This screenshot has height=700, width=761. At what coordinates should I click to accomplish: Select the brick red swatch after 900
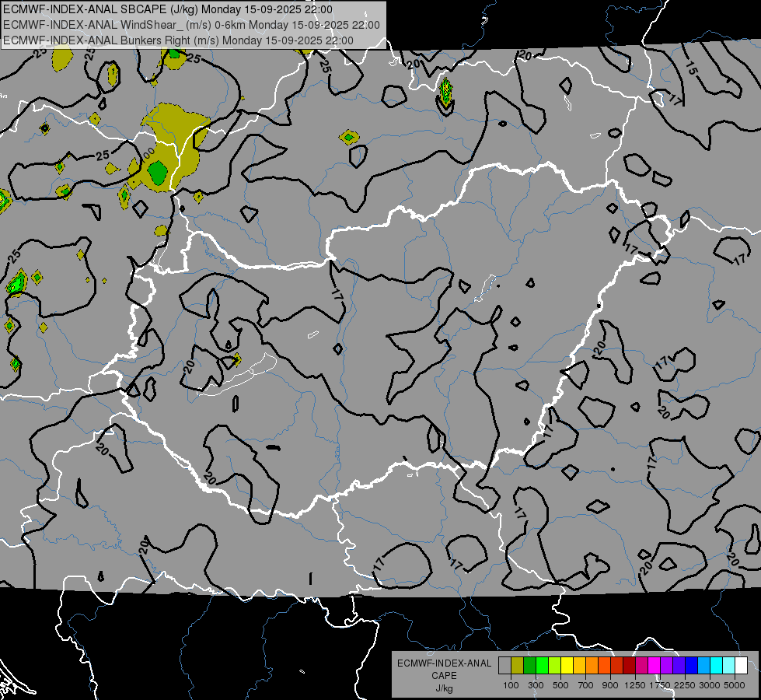(x=617, y=666)
